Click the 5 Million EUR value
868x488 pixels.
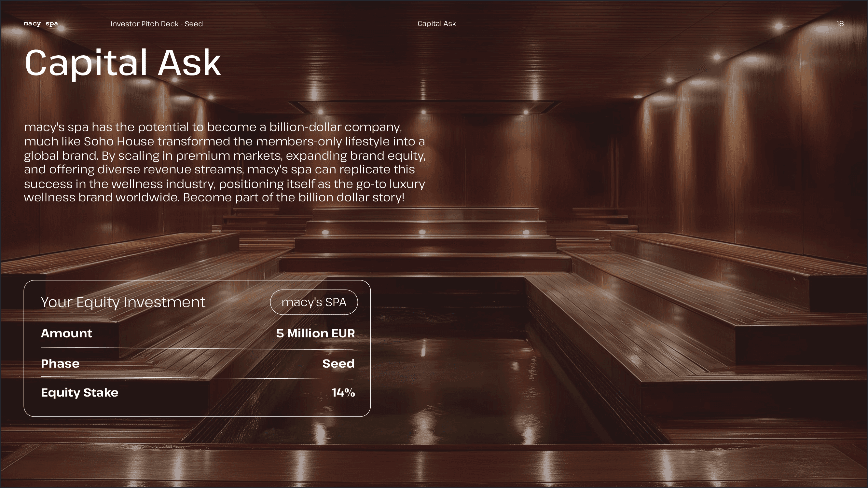(315, 333)
